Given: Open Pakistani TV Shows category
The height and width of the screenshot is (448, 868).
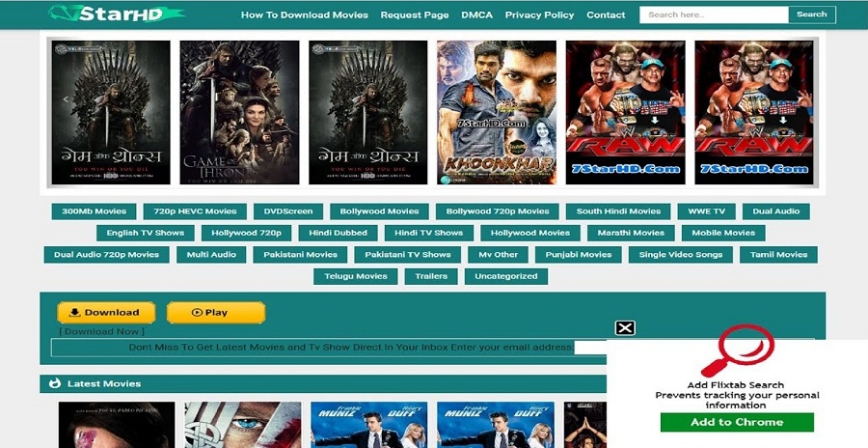Looking at the screenshot, I should (x=408, y=255).
